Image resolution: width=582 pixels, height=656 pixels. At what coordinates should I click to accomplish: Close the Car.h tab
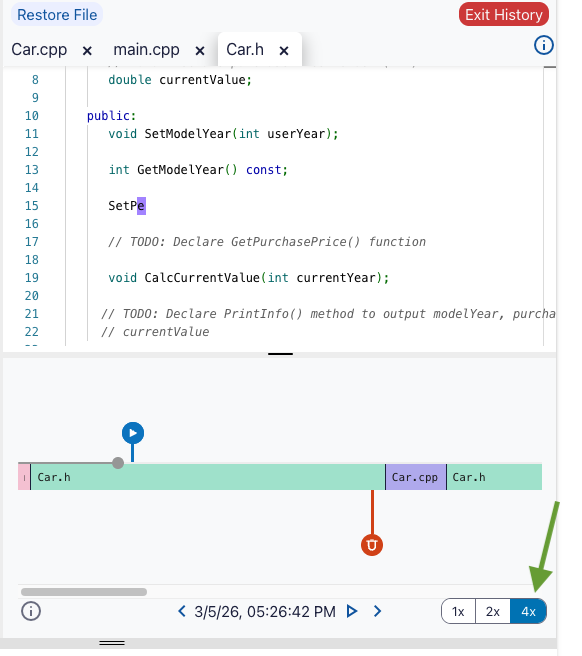click(x=284, y=51)
